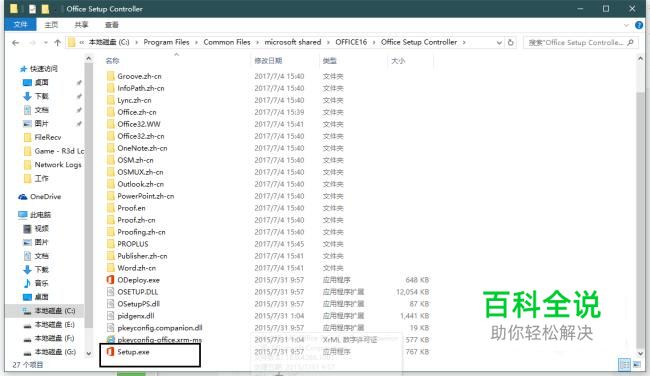Select the PROPLUS folder icon
The image size is (650, 376).
[x=110, y=244]
